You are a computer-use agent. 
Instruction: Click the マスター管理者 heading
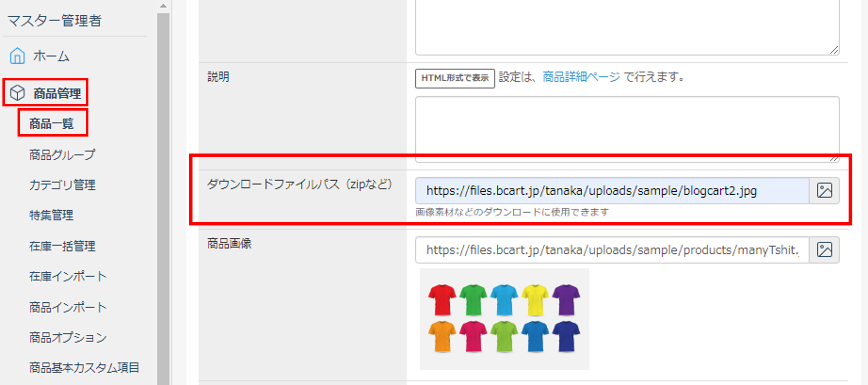click(x=54, y=21)
